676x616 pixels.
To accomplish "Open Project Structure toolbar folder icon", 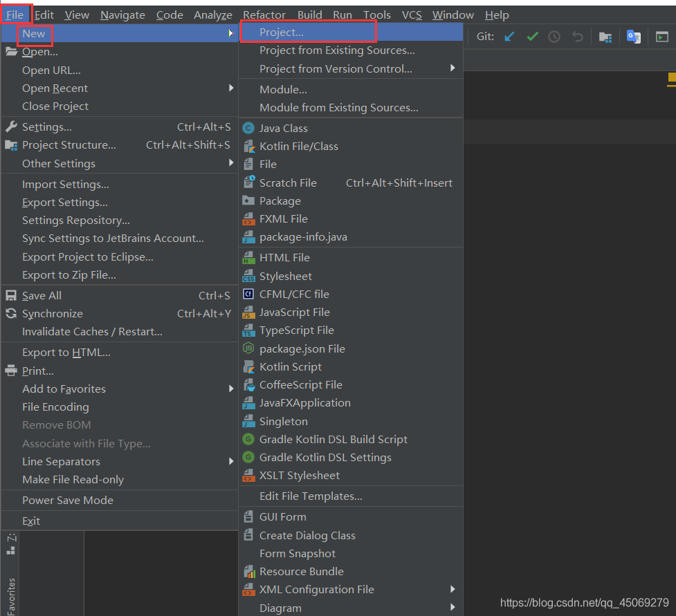I will click(x=605, y=37).
